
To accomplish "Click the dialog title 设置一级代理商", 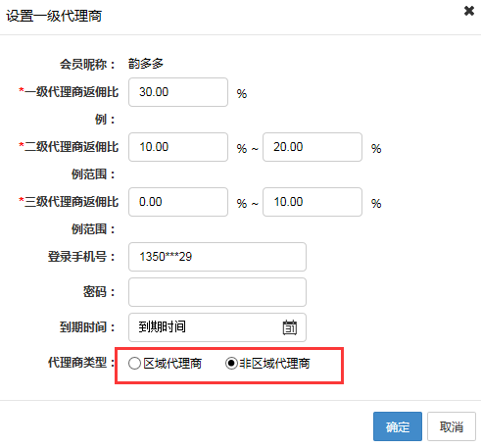I will pyautogui.click(x=54, y=16).
